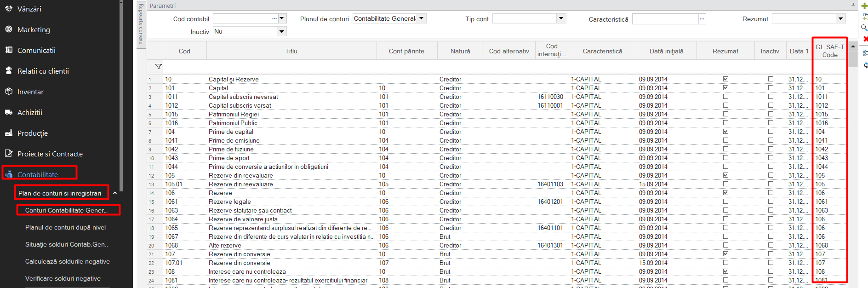Uncheck Rezumat checkbox for account 104

point(725,132)
